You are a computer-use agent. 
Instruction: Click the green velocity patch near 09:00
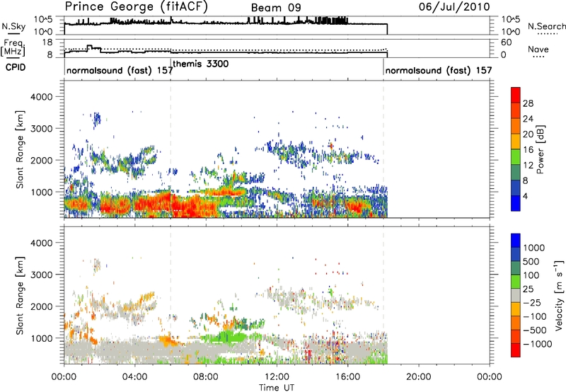[x=227, y=338]
